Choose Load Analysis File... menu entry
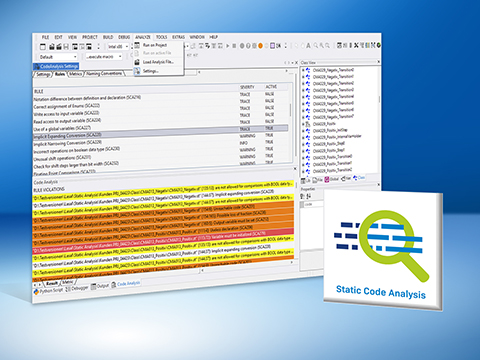Image resolution: width=480 pixels, height=360 pixels. pyautogui.click(x=158, y=62)
